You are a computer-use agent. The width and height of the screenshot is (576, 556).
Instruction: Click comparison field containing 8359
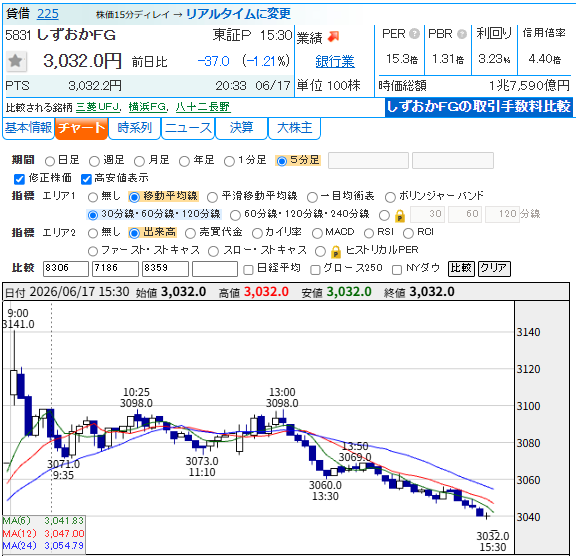[x=165, y=268]
